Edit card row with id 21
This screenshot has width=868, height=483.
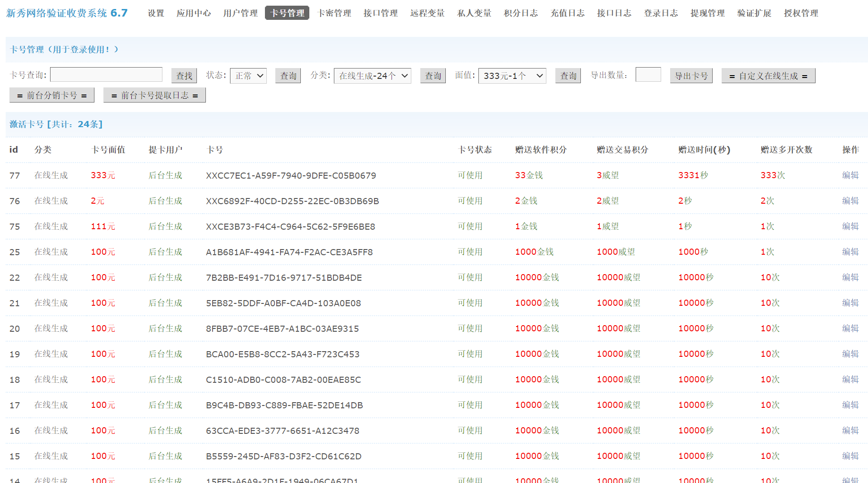click(850, 303)
